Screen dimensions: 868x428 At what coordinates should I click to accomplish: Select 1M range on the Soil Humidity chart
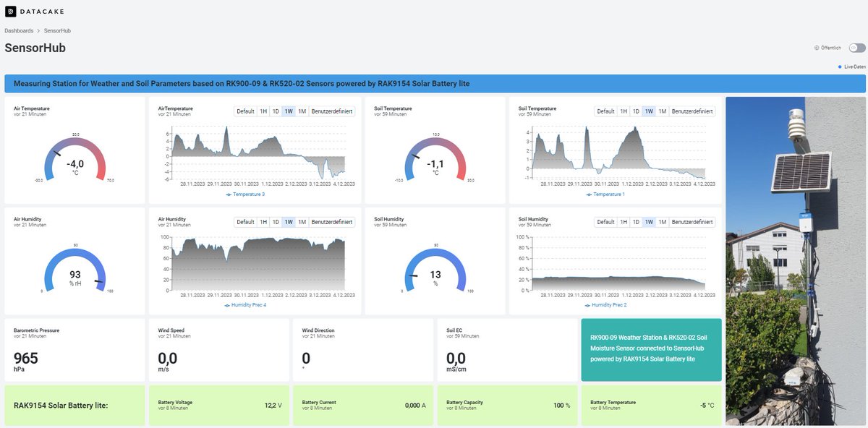click(663, 222)
